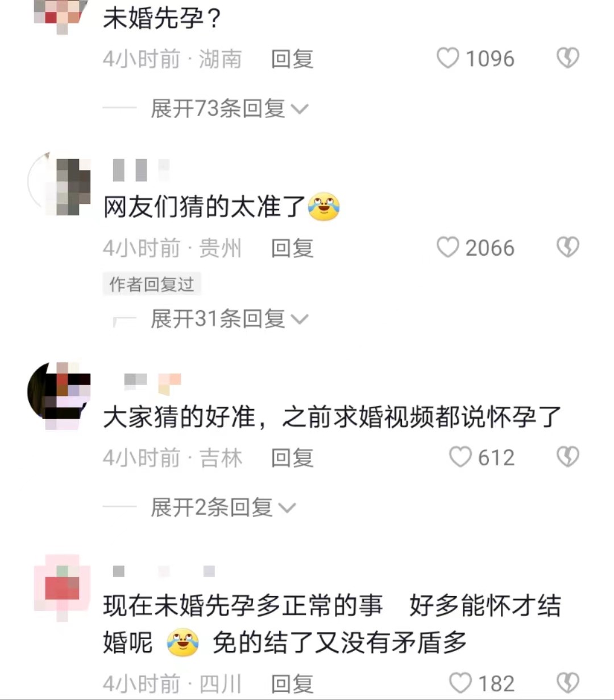The image size is (614, 700).
Task: Like the 网友们猜的太准了 comment
Action: pos(447,247)
